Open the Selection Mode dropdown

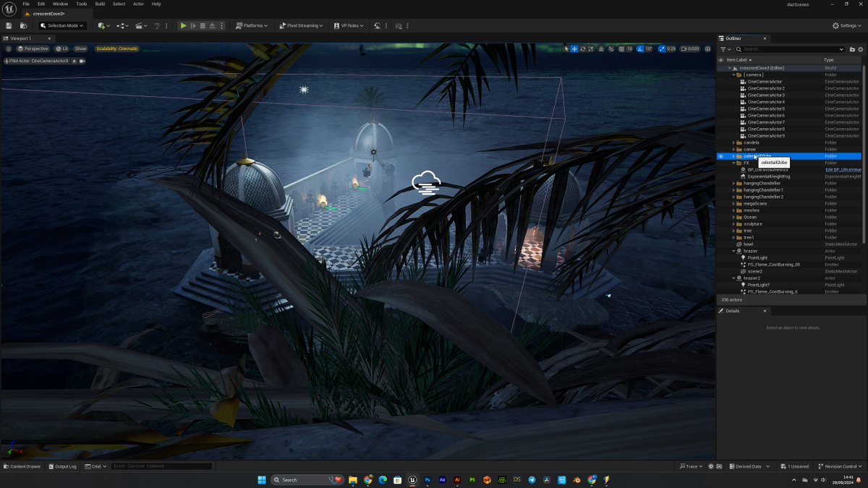pos(62,25)
